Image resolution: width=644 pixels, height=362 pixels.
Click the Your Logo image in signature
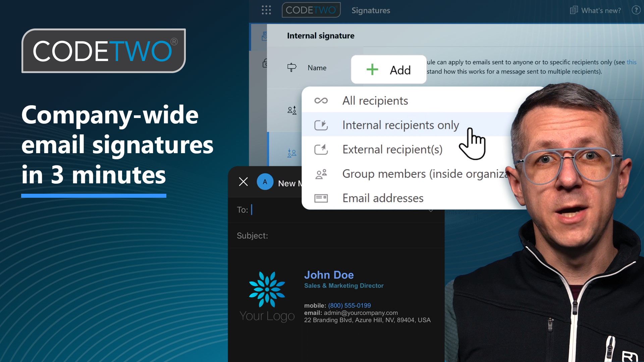(x=267, y=296)
